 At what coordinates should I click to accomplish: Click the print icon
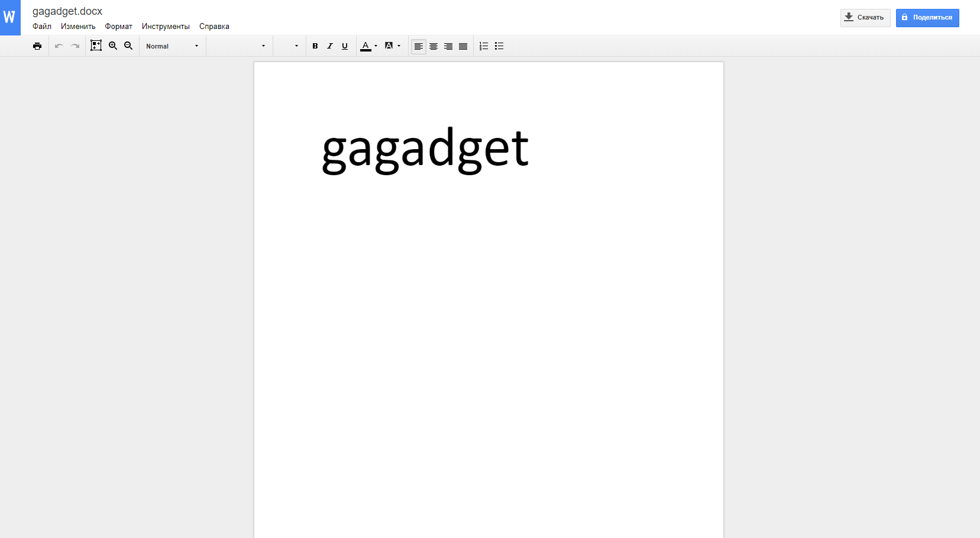pyautogui.click(x=37, y=46)
